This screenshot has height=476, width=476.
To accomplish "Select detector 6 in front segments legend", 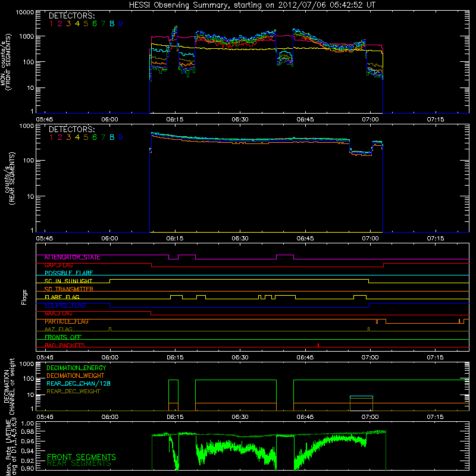I will pyautogui.click(x=95, y=24).
